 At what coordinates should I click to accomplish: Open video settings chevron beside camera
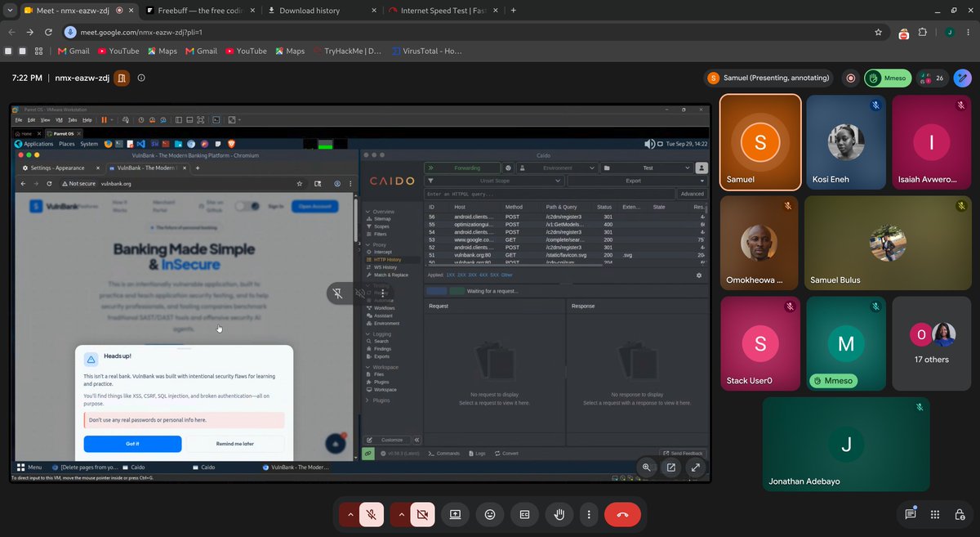pyautogui.click(x=401, y=514)
